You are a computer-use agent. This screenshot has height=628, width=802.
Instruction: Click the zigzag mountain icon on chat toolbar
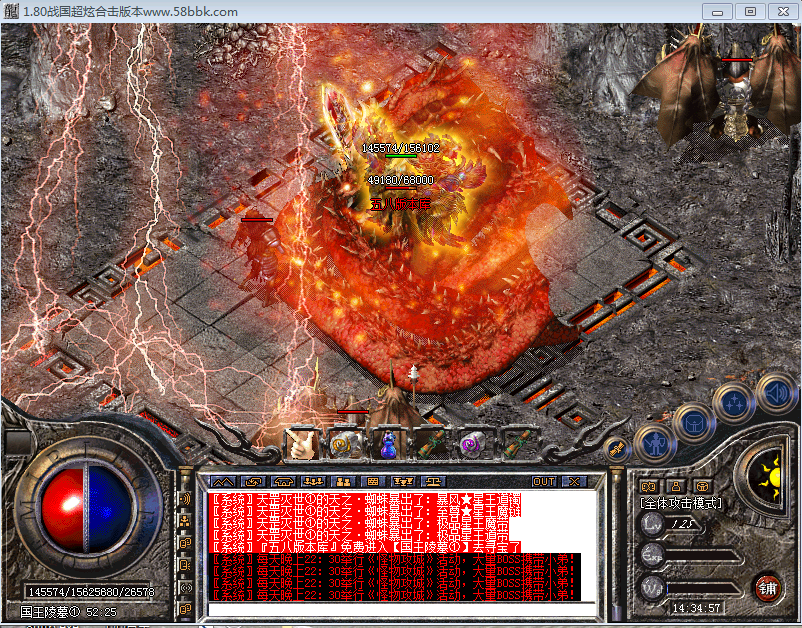pyautogui.click(x=224, y=481)
